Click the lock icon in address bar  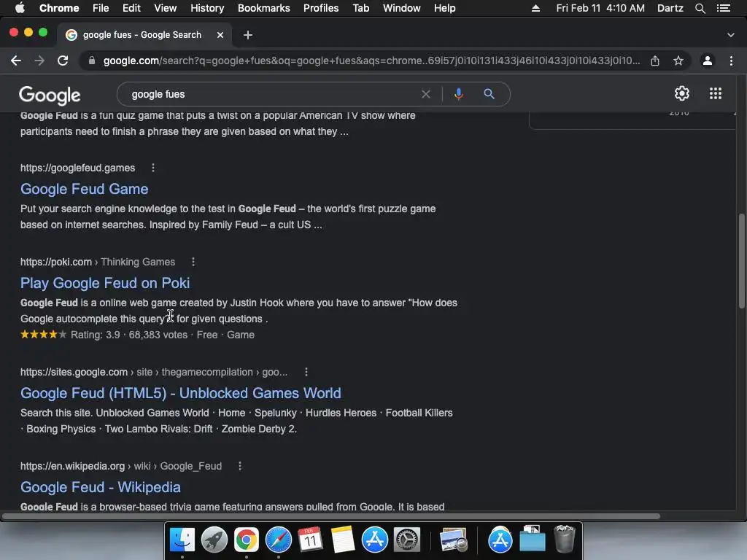tap(92, 61)
